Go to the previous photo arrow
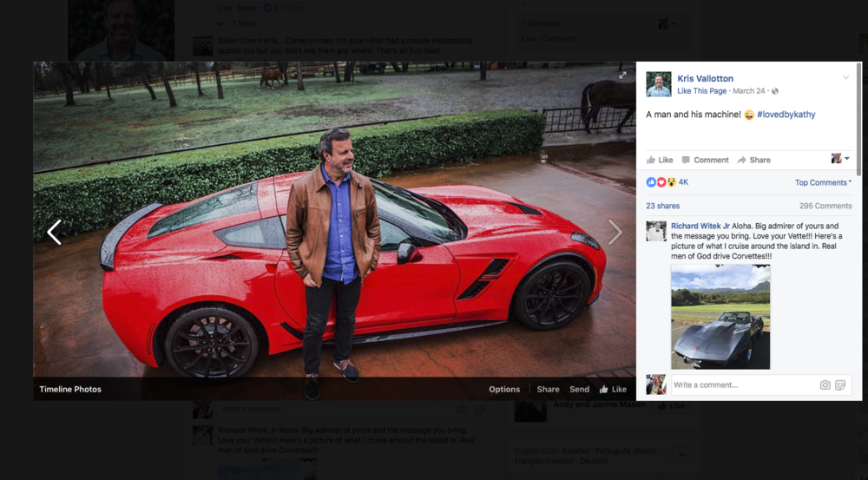 [54, 232]
